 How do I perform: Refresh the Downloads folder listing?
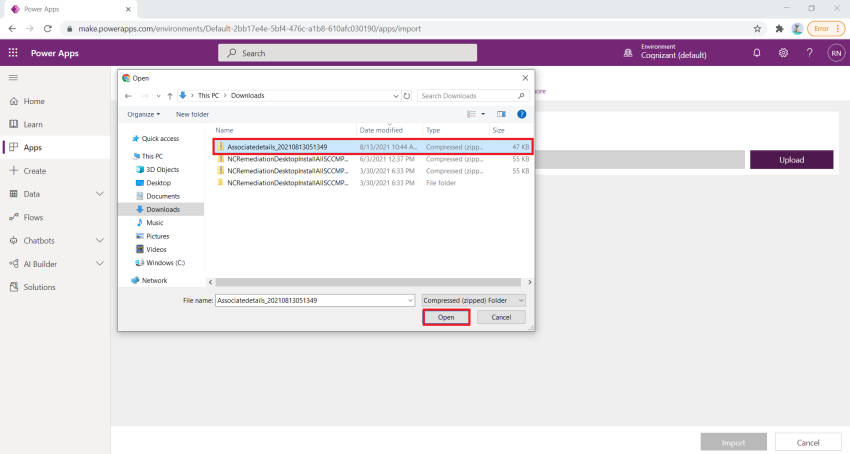click(x=407, y=96)
